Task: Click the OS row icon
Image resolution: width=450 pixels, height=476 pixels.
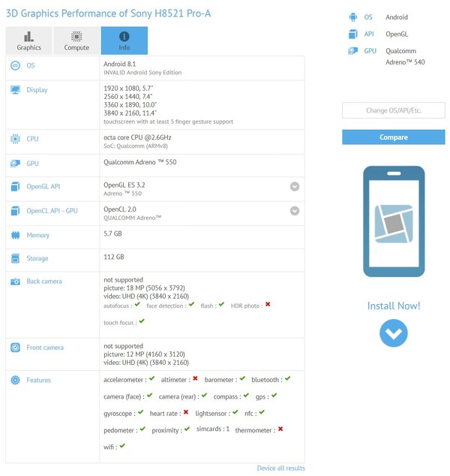Action: [x=15, y=65]
